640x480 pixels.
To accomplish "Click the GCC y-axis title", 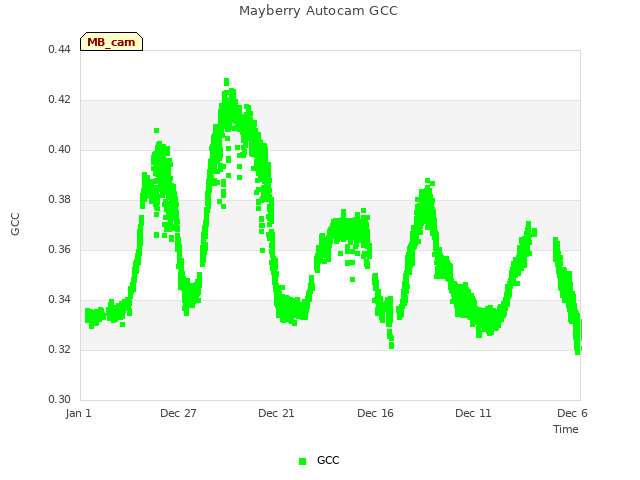I will click(x=15, y=224).
